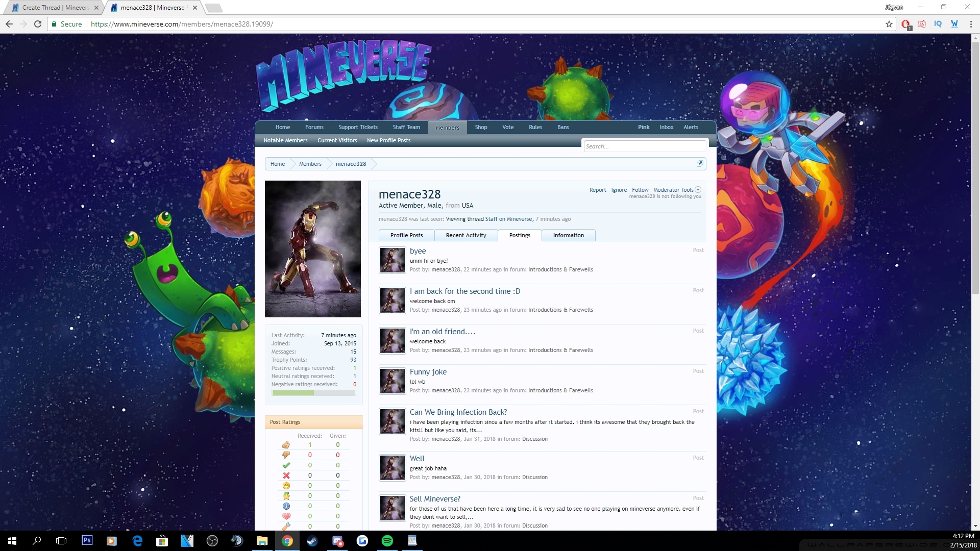Switch to the Information tab
This screenshot has width=980, height=551.
click(x=568, y=235)
